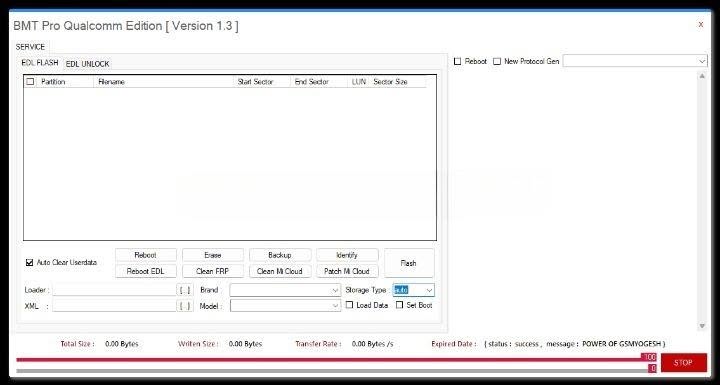Enable the Set Boot checkbox
Image resolution: width=720 pixels, height=385 pixels.
399,305
